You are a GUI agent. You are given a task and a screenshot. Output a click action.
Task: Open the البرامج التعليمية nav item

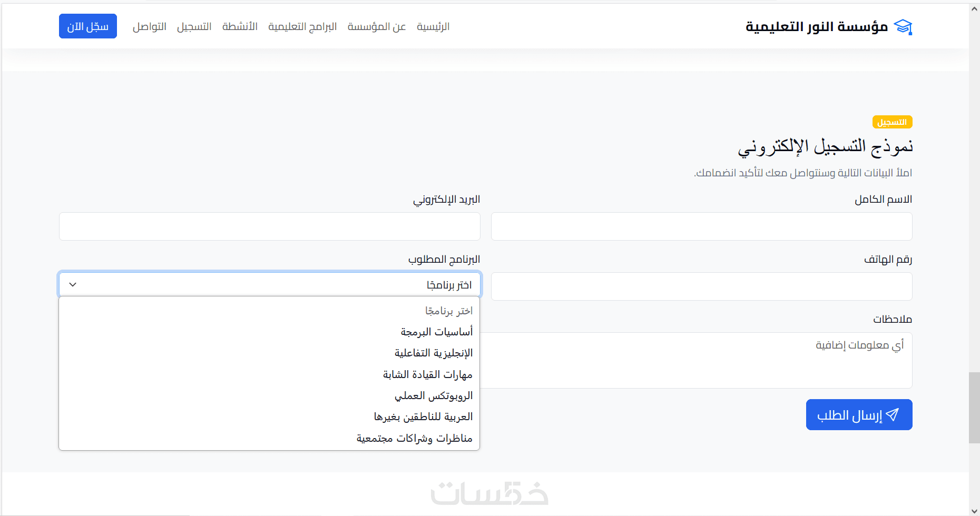pyautogui.click(x=302, y=27)
